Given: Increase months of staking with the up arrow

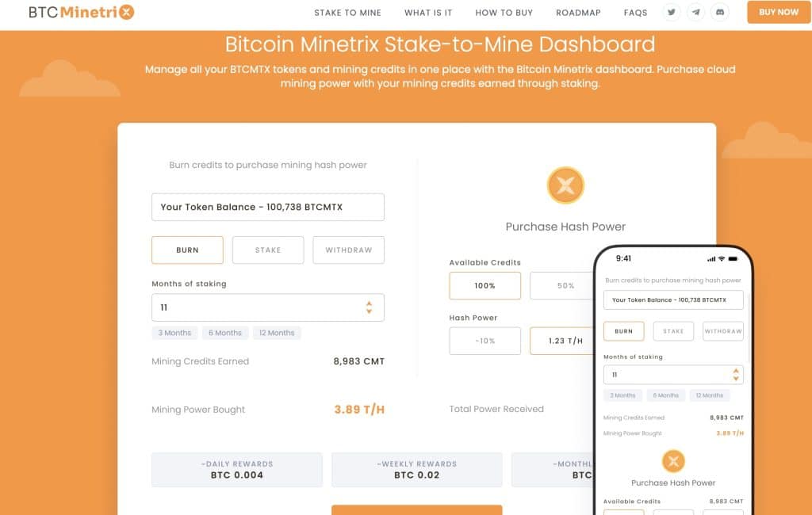Looking at the screenshot, I should coord(370,303).
